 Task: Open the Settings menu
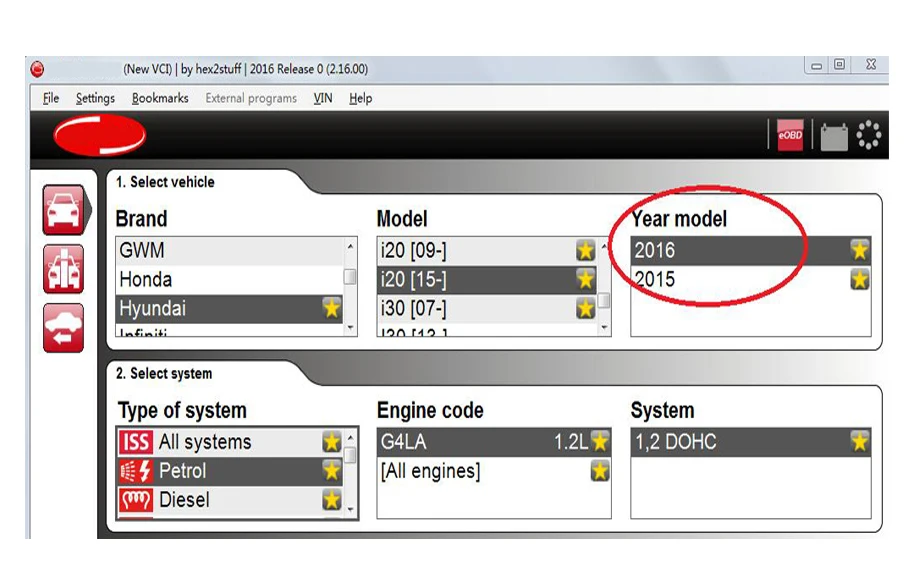(x=95, y=98)
